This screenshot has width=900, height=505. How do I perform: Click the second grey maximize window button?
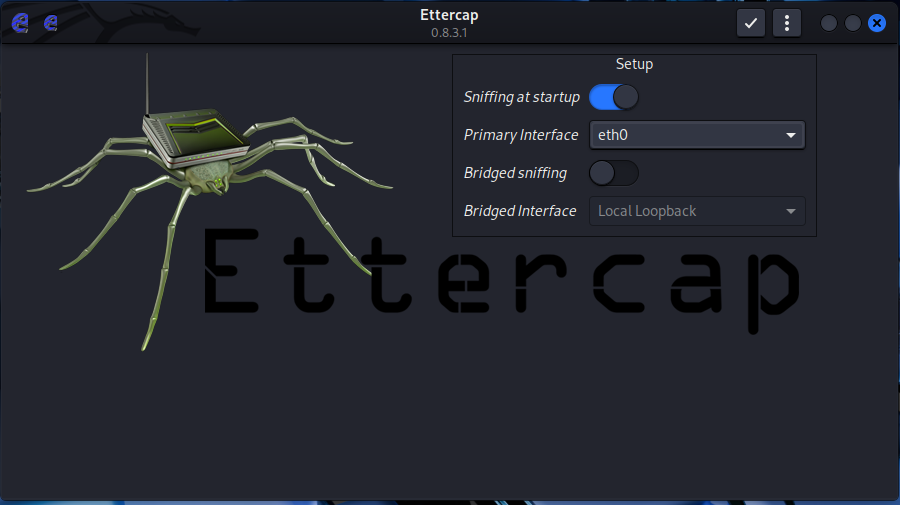(x=853, y=23)
